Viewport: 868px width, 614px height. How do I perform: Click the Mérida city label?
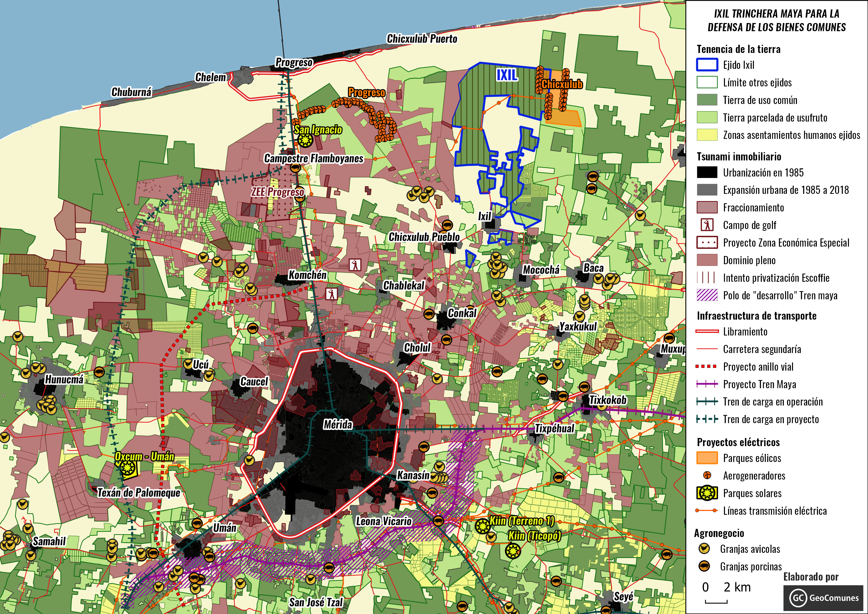(x=338, y=425)
